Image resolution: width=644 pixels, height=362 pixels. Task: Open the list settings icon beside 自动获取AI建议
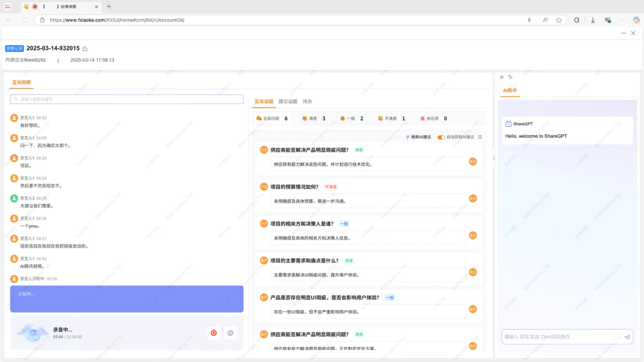pos(480,137)
